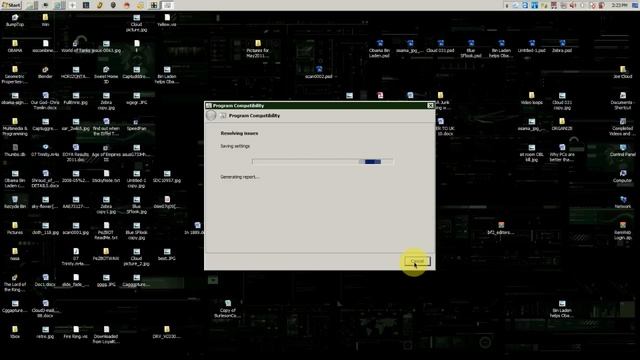Click the compatibility progress bar
Screen dimensions: 640x360
click(322, 162)
